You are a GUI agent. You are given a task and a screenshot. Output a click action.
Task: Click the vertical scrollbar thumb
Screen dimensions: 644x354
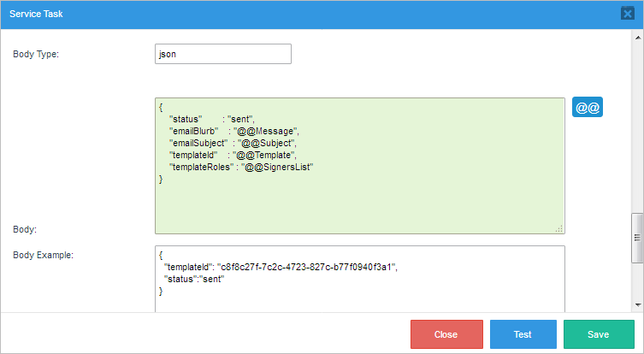click(637, 238)
